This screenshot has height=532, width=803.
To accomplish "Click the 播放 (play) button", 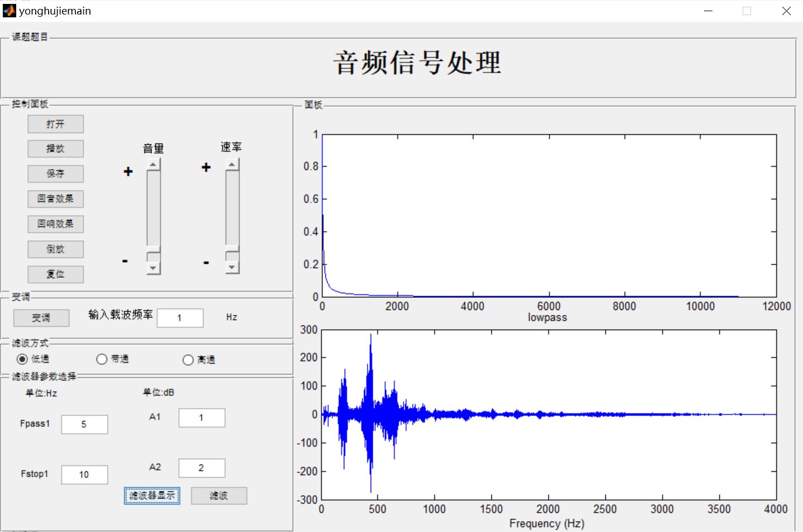I will [x=55, y=149].
